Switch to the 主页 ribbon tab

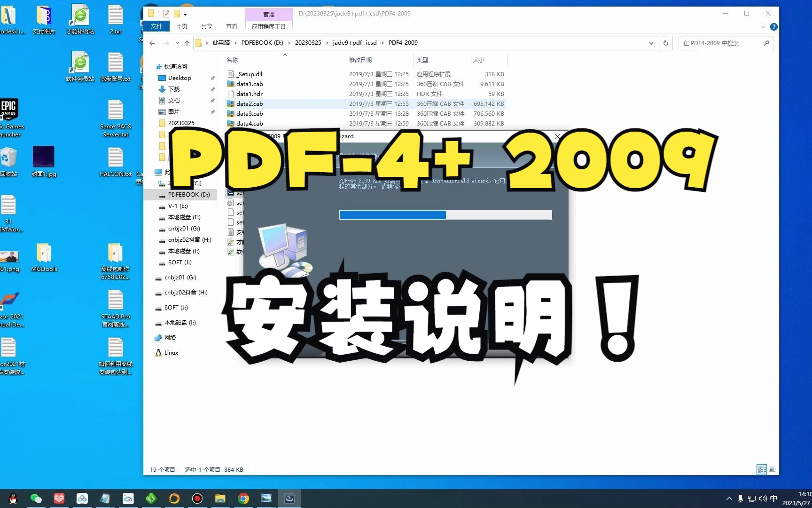pos(182,26)
